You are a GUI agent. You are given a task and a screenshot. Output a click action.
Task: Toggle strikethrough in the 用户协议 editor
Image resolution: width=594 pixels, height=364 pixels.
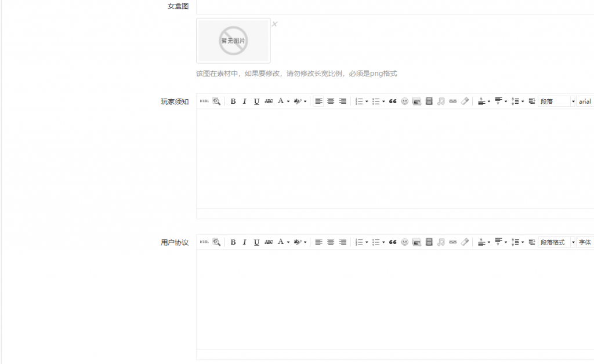268,242
